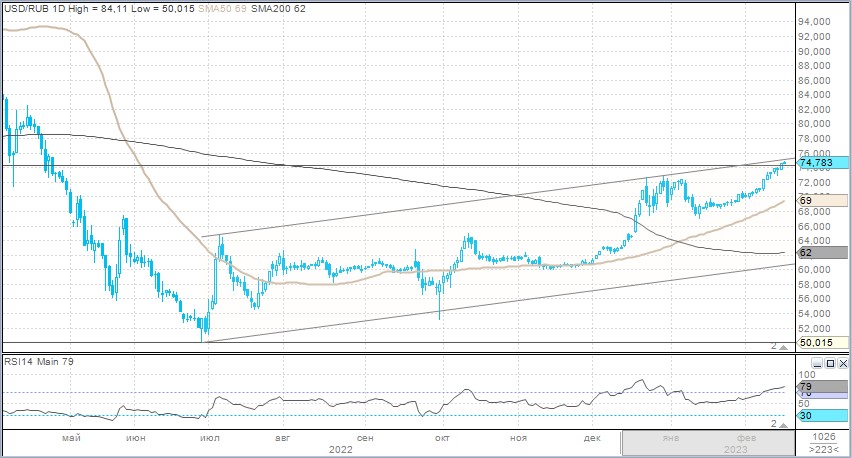The image size is (852, 458).
Task: Close the RSI14 indicator panel
Action: (841, 365)
